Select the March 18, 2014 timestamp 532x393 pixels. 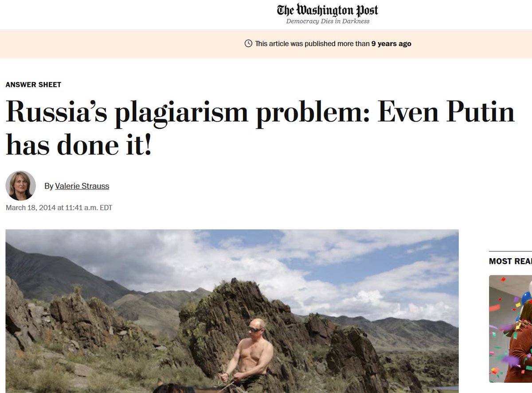tap(59, 208)
